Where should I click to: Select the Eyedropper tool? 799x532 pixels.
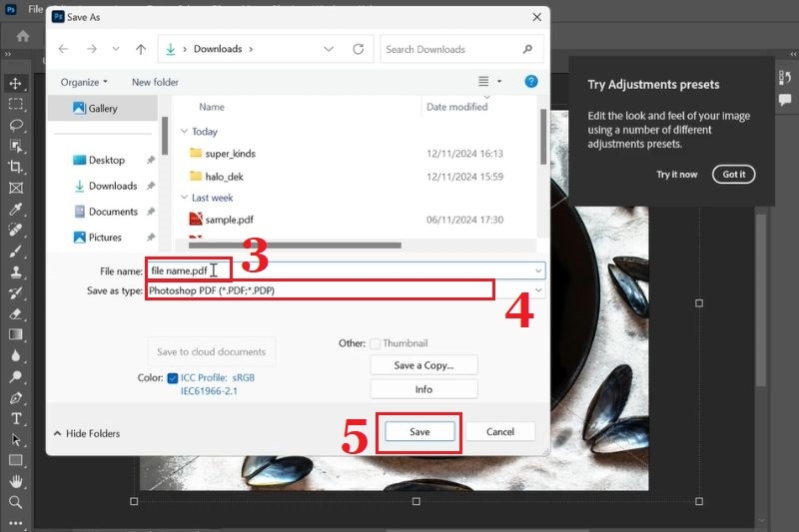coord(15,209)
